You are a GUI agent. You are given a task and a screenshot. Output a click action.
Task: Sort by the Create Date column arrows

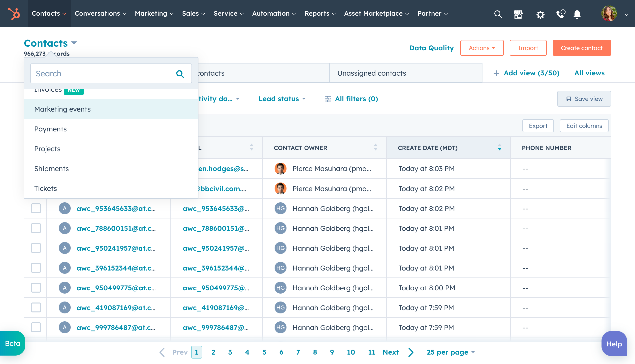[500, 147]
